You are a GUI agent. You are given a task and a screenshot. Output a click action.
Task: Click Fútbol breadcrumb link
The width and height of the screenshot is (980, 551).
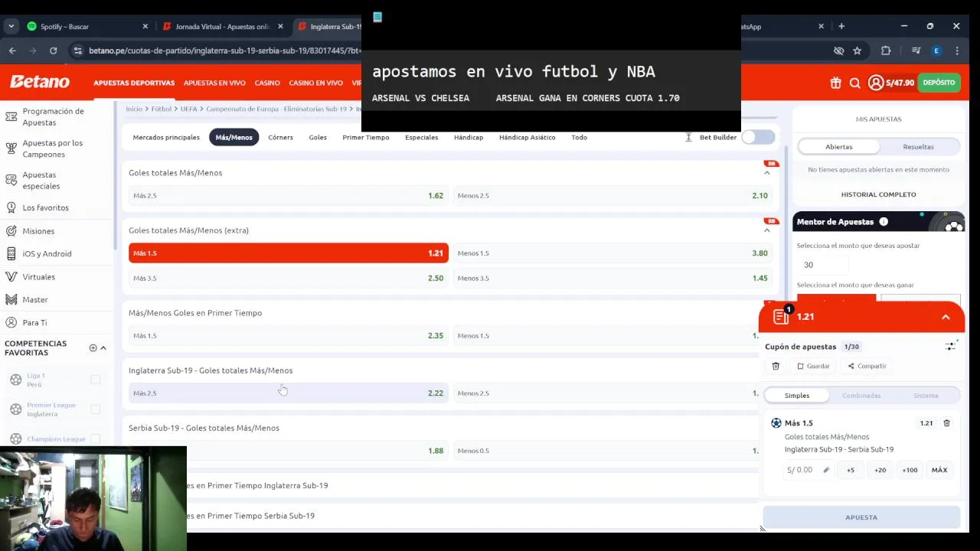click(162, 109)
